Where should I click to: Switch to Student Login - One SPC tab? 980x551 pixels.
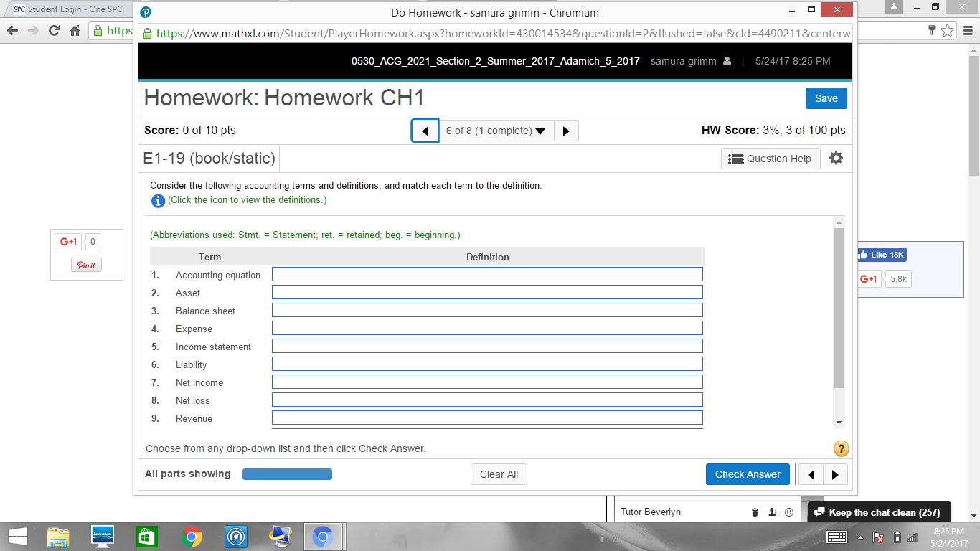tap(68, 9)
